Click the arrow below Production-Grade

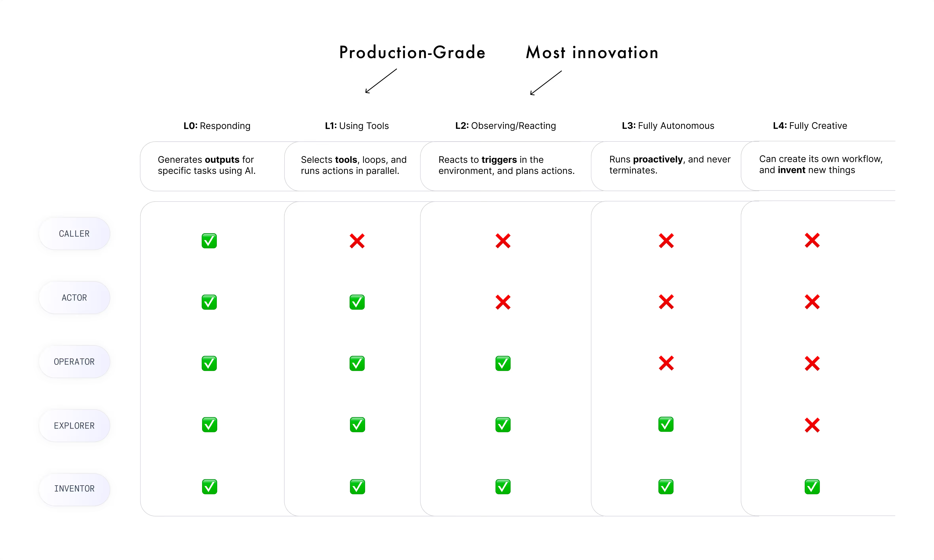coord(381,81)
